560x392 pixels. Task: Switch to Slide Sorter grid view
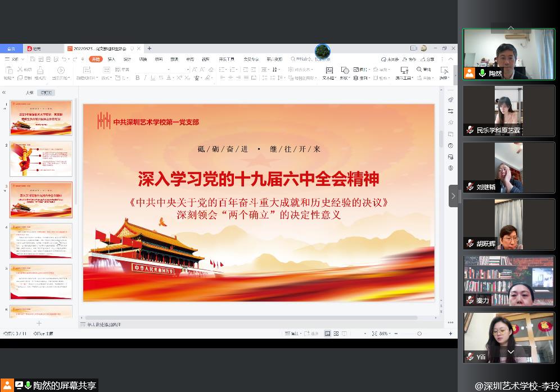[x=336, y=334]
